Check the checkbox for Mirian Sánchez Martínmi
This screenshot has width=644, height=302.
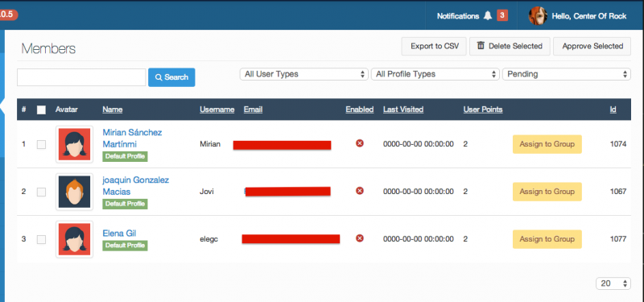click(42, 145)
